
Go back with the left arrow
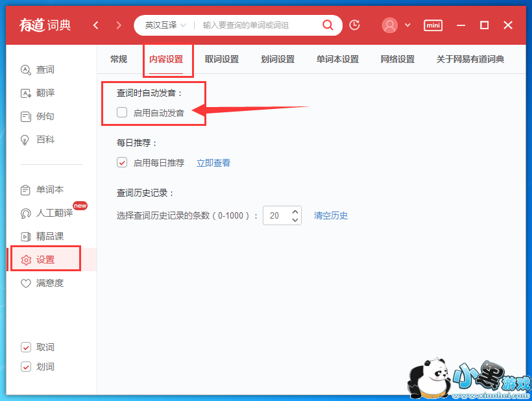(x=96, y=25)
